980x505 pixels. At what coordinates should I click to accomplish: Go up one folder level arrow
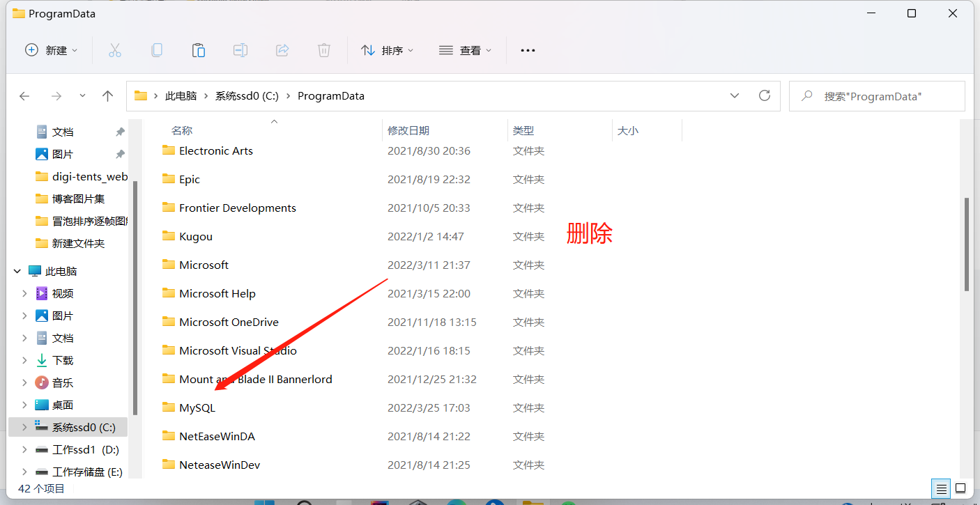click(x=107, y=96)
